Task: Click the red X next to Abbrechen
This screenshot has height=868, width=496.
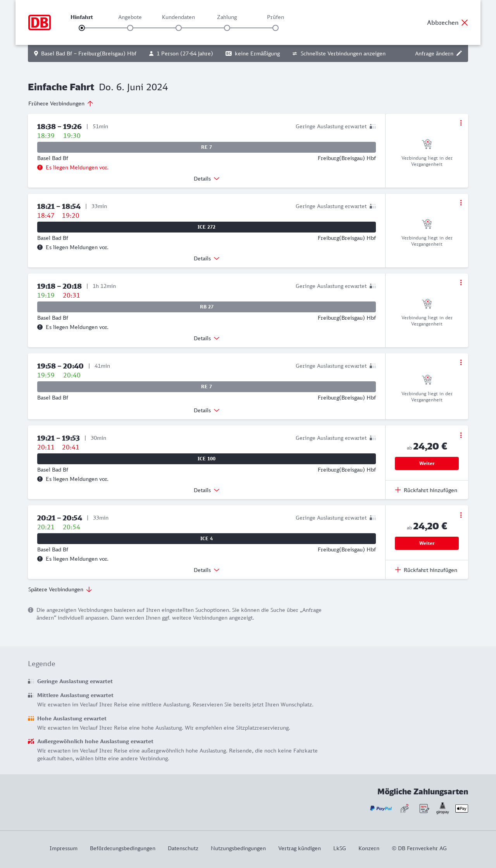Action: pyautogui.click(x=465, y=22)
